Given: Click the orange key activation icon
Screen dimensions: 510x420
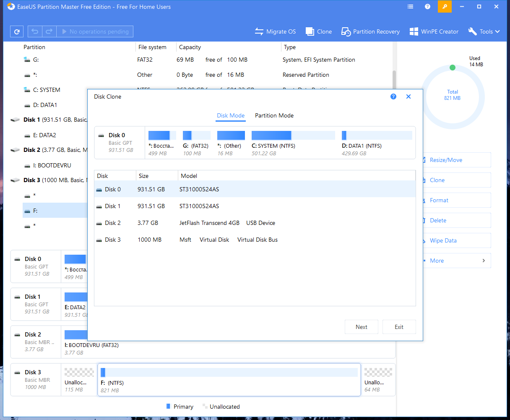Looking at the screenshot, I should 445,7.
